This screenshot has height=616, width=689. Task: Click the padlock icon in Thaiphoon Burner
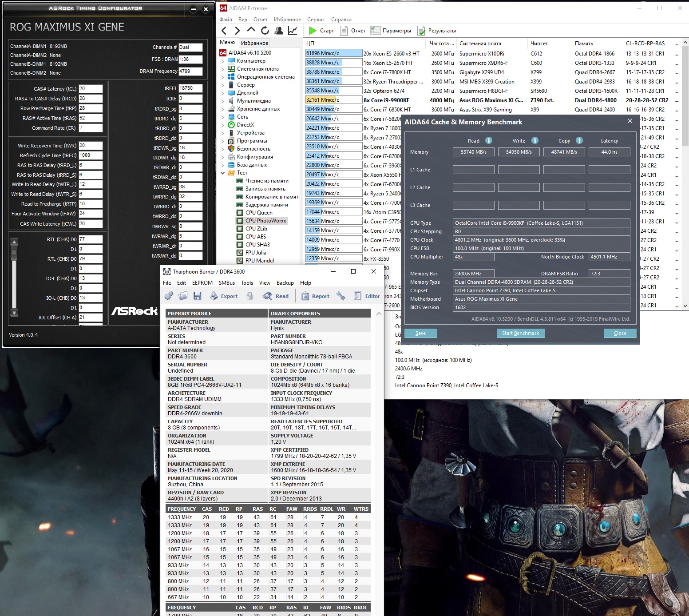tap(250, 296)
